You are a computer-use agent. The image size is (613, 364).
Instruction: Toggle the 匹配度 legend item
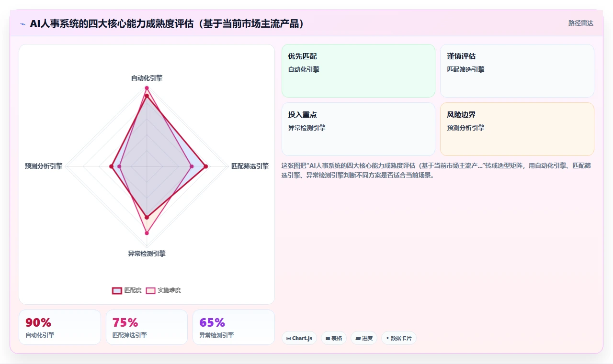127,290
